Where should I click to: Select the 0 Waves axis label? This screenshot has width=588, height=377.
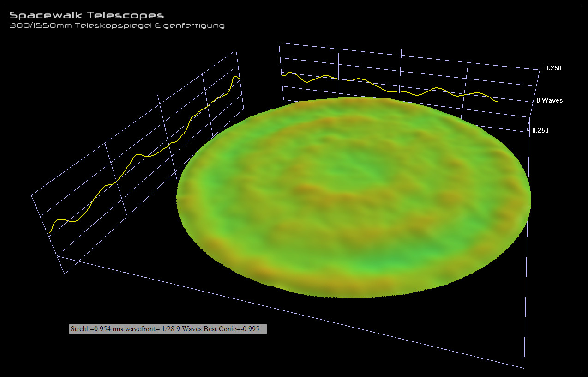pos(549,100)
